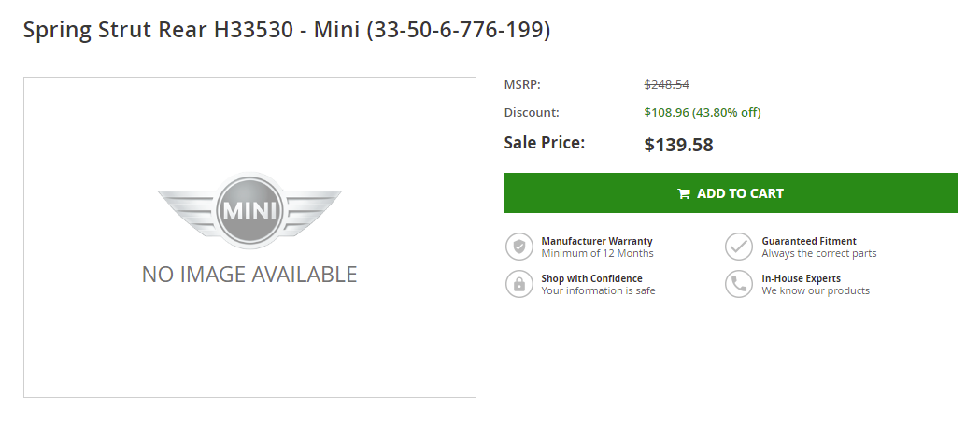
Task: Click the shopping cart icon in the green button
Action: point(684,193)
